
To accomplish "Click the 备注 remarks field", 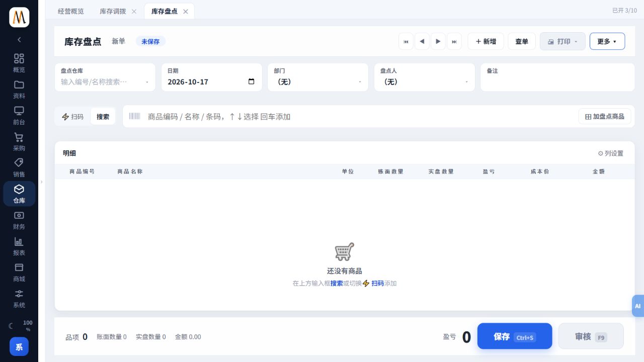I will [557, 77].
